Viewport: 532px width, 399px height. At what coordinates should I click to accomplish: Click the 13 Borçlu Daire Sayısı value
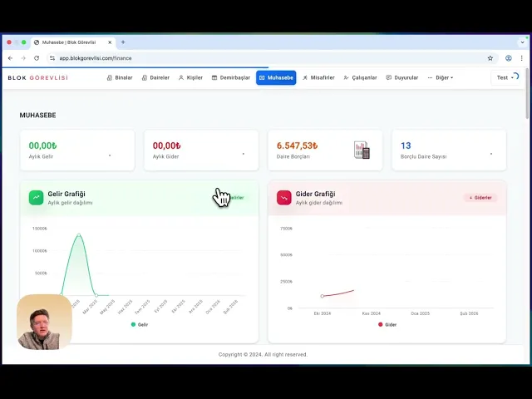[406, 145]
